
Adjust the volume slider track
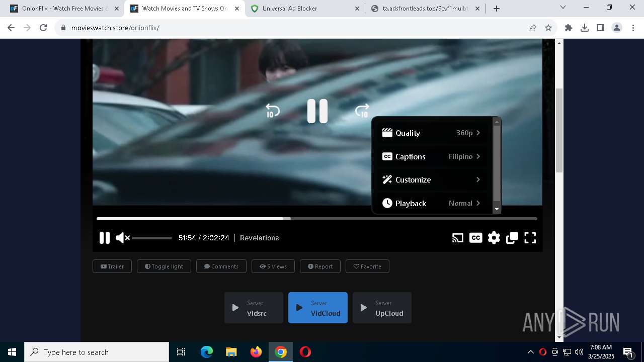click(152, 238)
